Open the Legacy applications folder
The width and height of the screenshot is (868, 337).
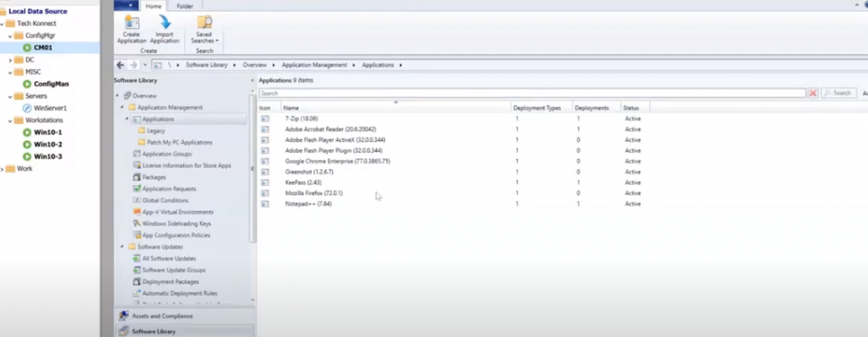(x=152, y=131)
